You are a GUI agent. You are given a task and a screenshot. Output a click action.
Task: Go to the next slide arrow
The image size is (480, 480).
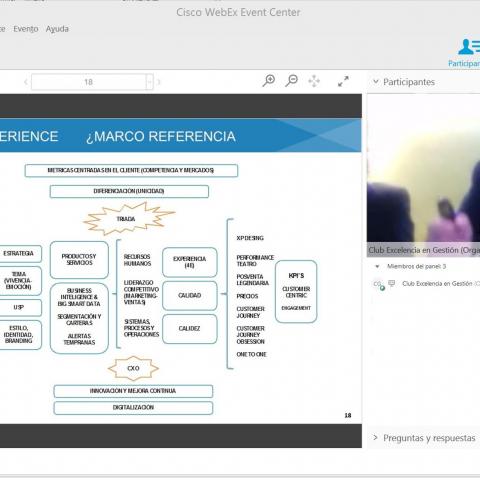click(159, 82)
